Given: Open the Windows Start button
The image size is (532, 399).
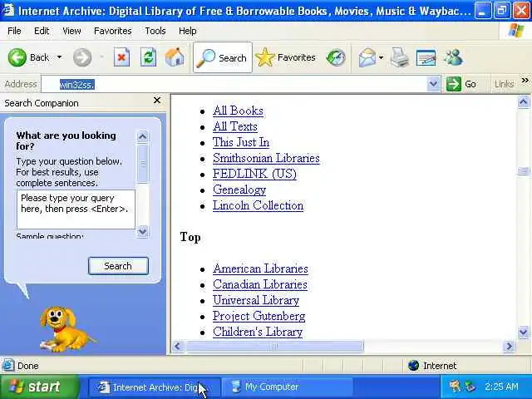Looking at the screenshot, I should coord(40,387).
